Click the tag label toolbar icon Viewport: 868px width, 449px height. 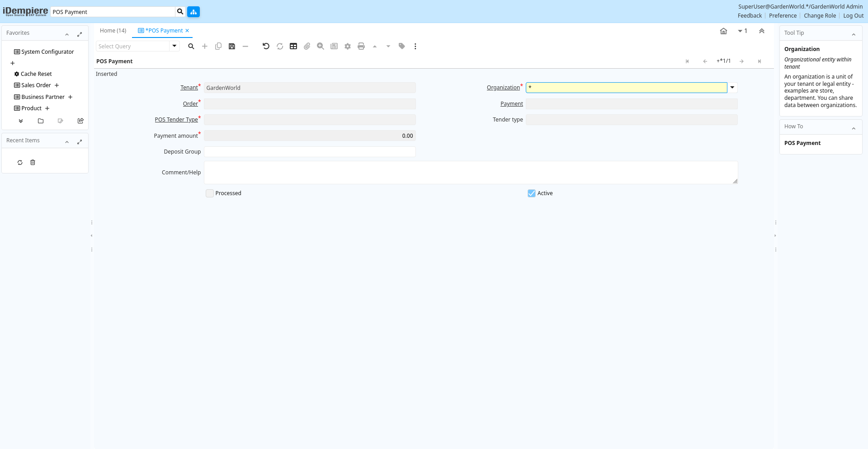pos(402,47)
